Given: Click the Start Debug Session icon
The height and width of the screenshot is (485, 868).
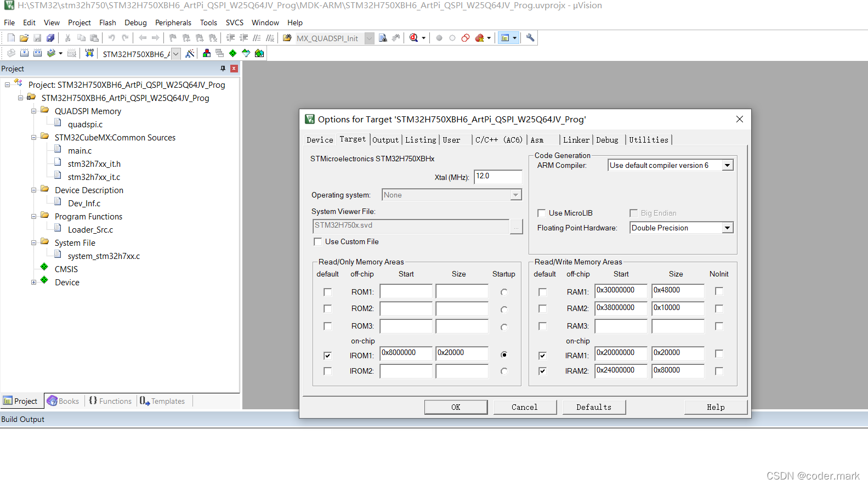Looking at the screenshot, I should click(414, 38).
